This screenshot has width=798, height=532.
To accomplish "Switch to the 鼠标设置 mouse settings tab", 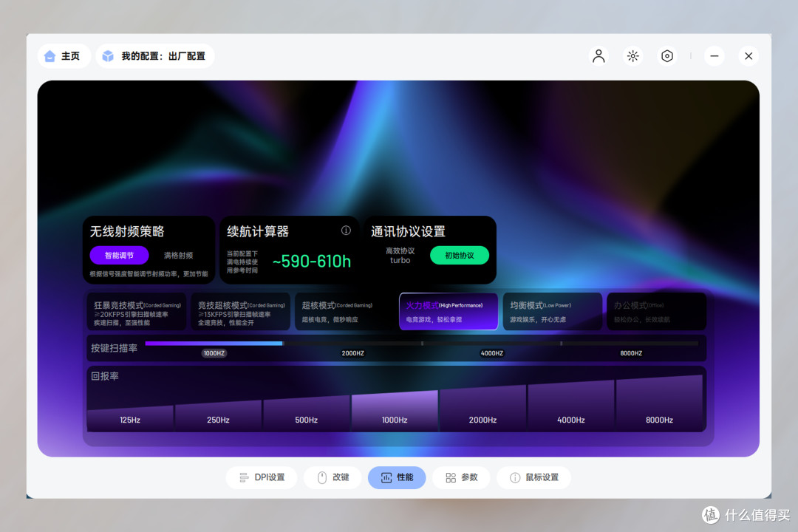I will [x=533, y=477].
